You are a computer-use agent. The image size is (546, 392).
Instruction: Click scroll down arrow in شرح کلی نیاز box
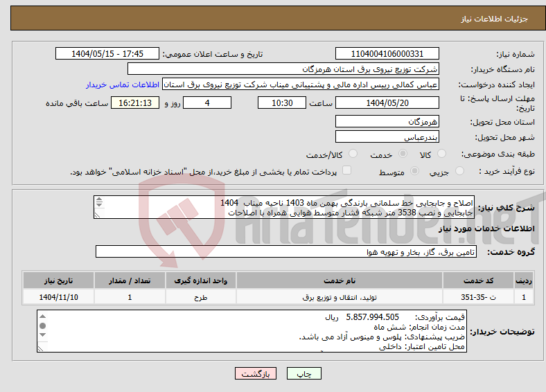99,204
